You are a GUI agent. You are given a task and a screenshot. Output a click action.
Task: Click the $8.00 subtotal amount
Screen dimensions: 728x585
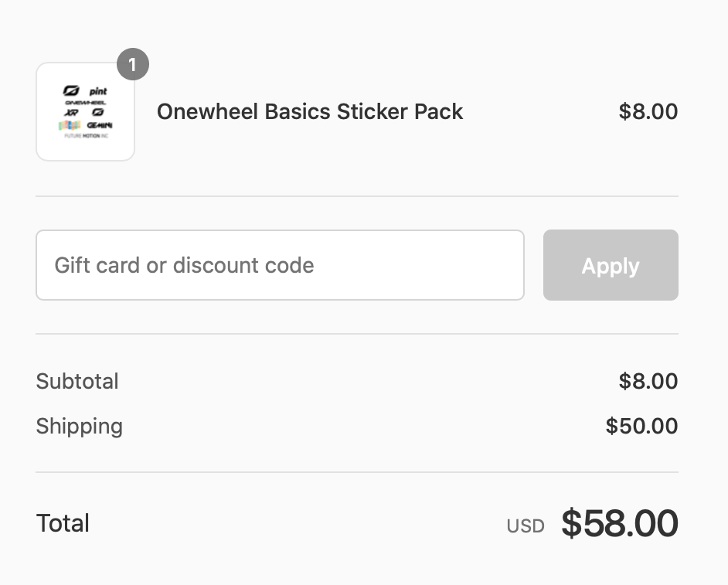point(648,381)
